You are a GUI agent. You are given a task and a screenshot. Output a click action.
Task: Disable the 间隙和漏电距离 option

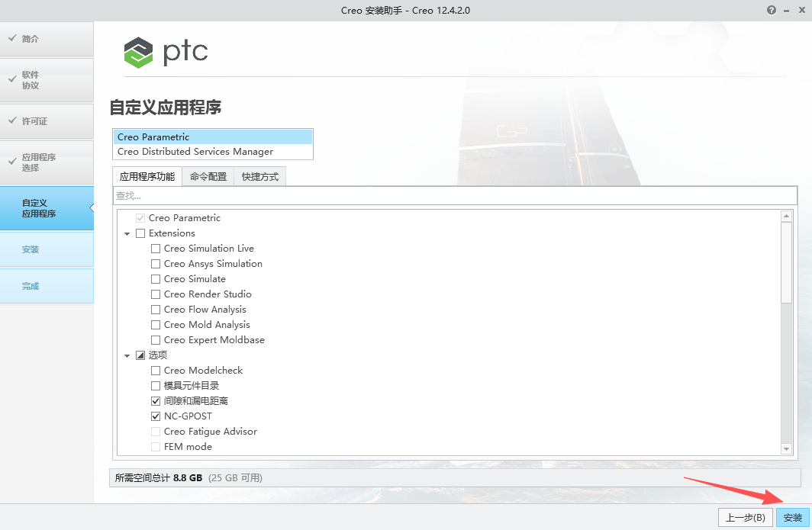(x=156, y=400)
